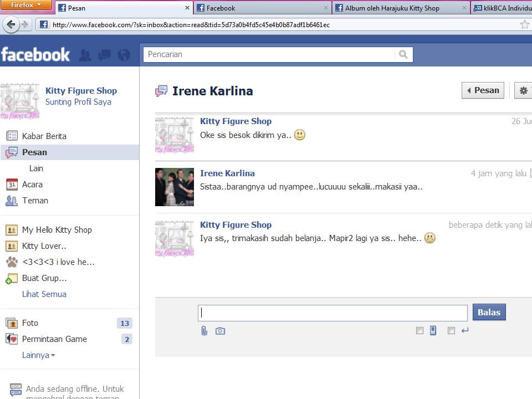Open Foto in the sidebar
This screenshot has width=532, height=399.
tap(30, 323)
